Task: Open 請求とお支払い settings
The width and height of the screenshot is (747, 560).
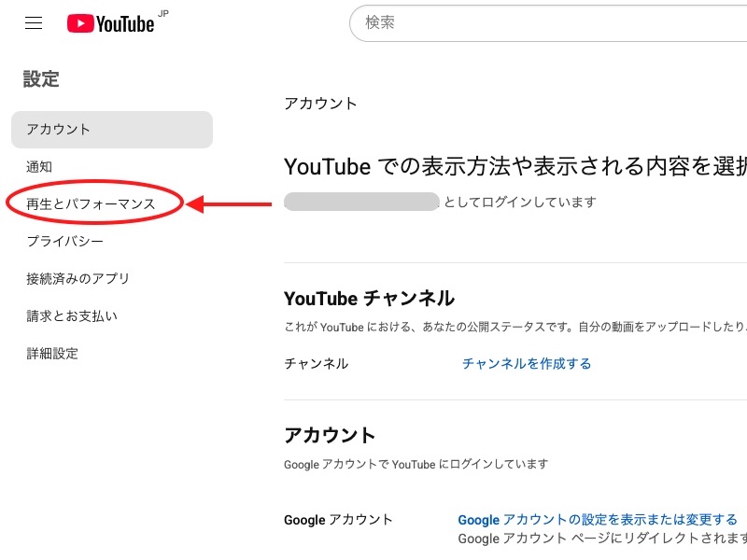Action: [x=71, y=315]
